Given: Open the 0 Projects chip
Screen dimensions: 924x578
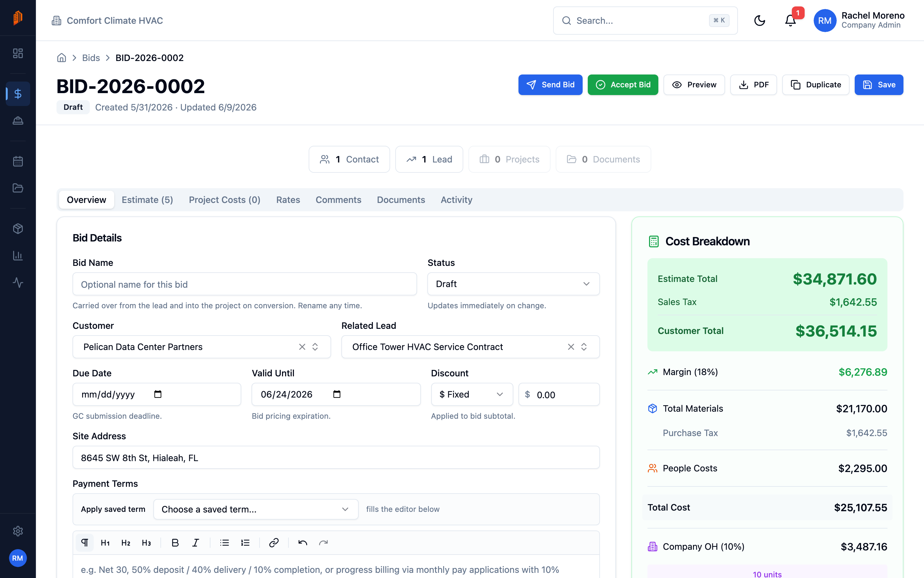Looking at the screenshot, I should (x=509, y=159).
